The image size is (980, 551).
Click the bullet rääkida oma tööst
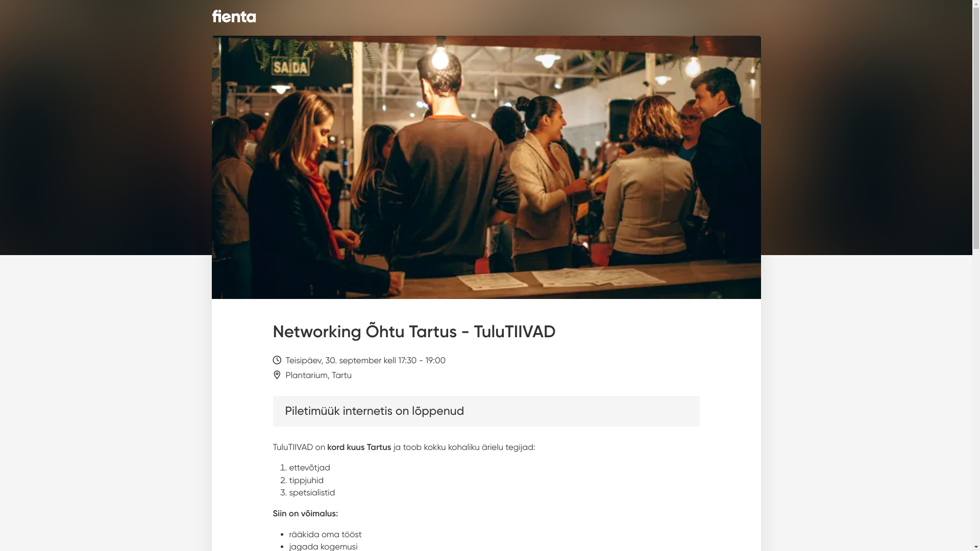325,534
